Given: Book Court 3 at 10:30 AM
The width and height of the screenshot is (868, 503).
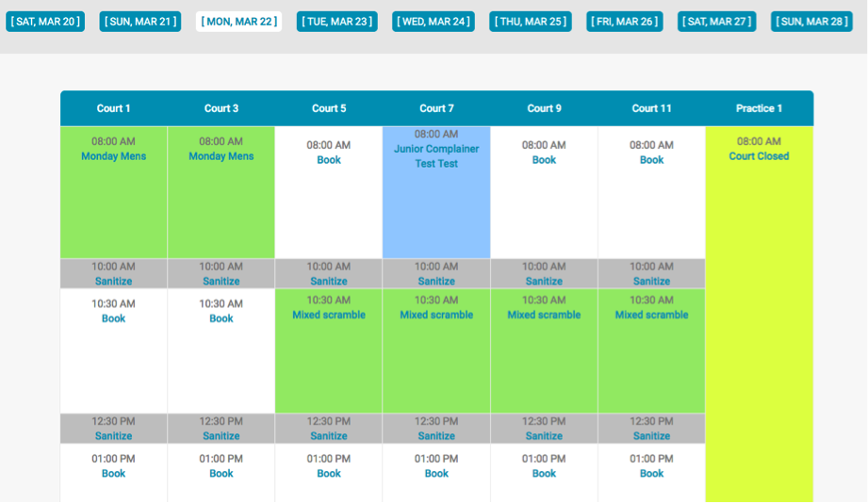Looking at the screenshot, I should (x=221, y=318).
